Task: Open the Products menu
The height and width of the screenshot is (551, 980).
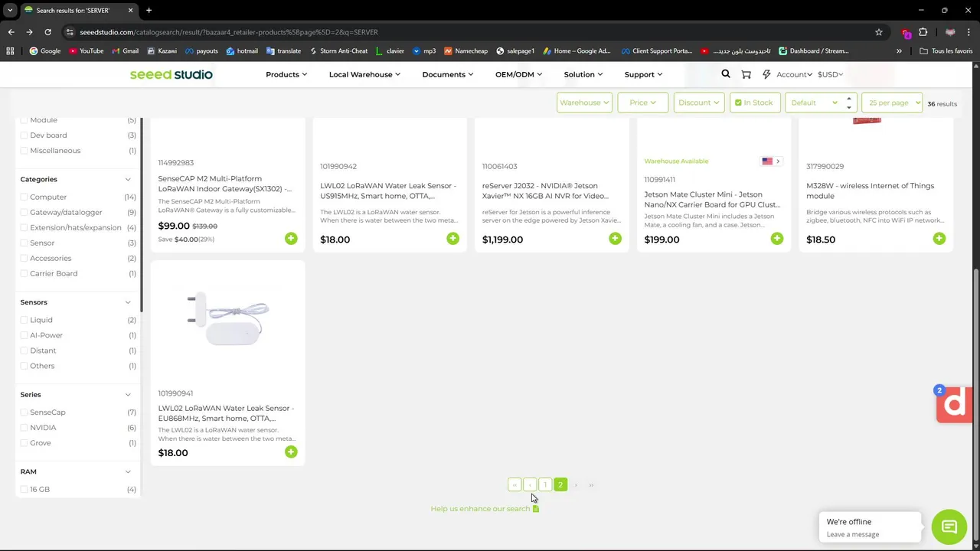Action: (286, 74)
